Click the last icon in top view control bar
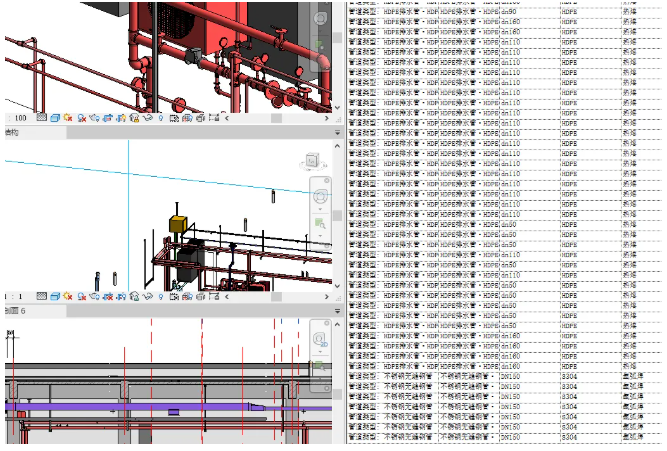Viewport: 667px width, 451px height. click(x=214, y=117)
